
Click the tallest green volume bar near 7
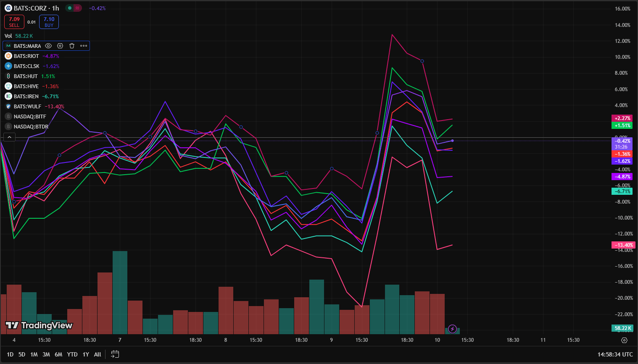[x=120, y=293]
